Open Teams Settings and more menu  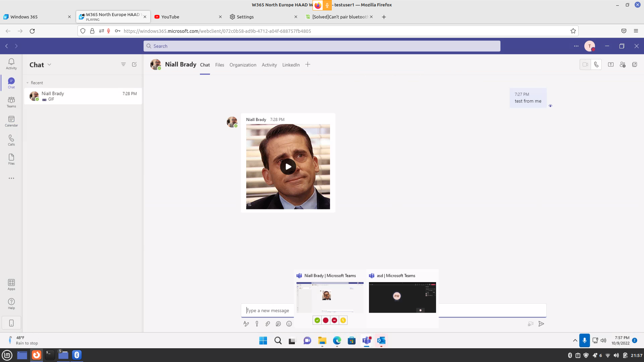tap(576, 46)
